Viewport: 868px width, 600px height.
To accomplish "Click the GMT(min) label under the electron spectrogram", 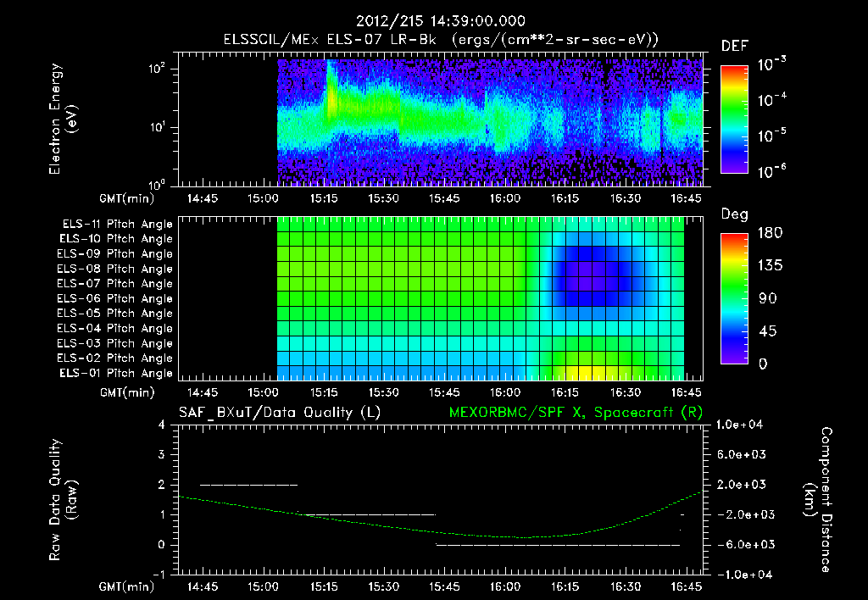I will pyautogui.click(x=127, y=198).
